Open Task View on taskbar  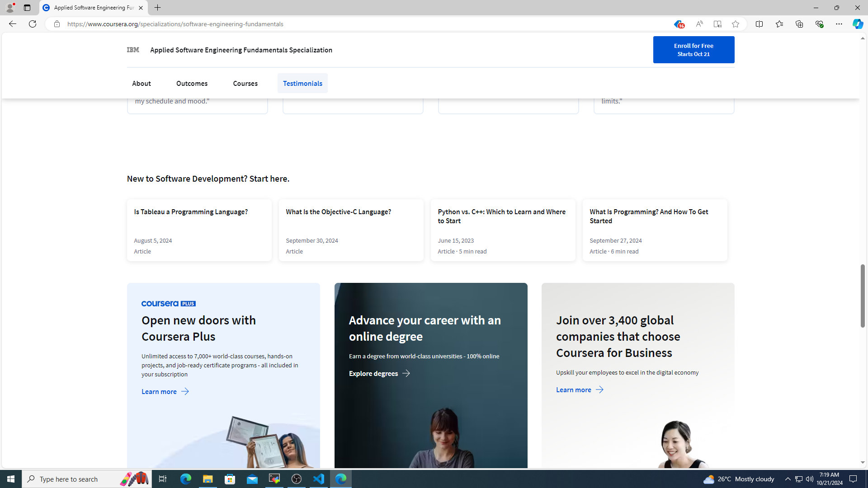[163, 479]
